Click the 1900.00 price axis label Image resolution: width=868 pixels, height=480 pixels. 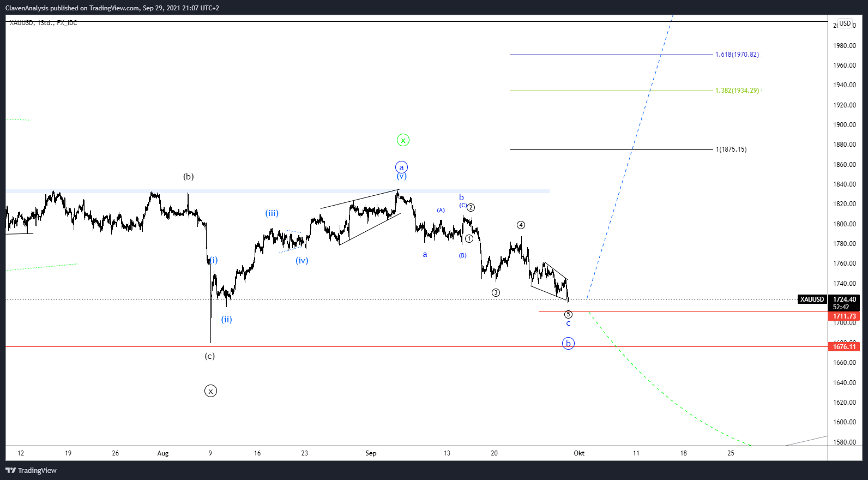[x=845, y=125]
